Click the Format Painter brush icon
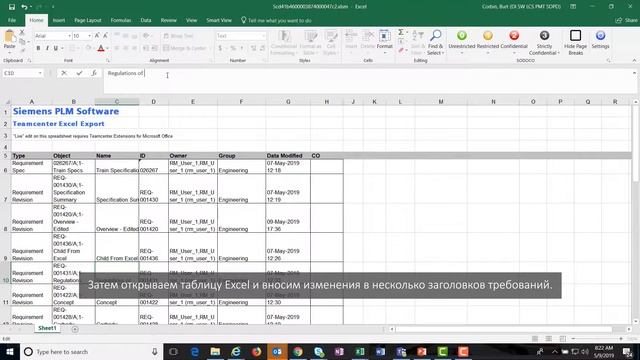640x360 pixels. point(22,50)
